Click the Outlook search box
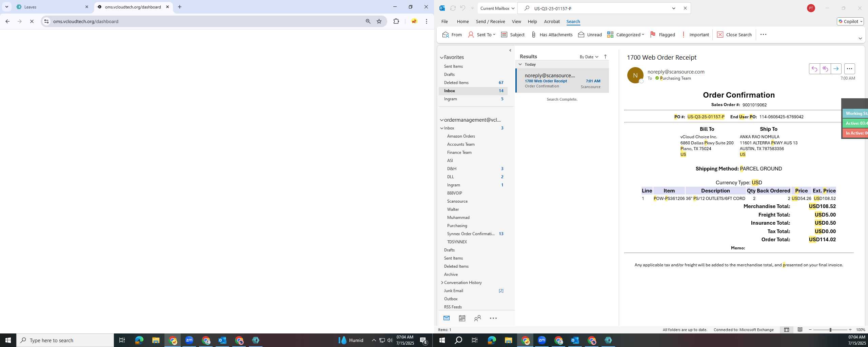Screen dimensions: 868x347 coord(600,8)
